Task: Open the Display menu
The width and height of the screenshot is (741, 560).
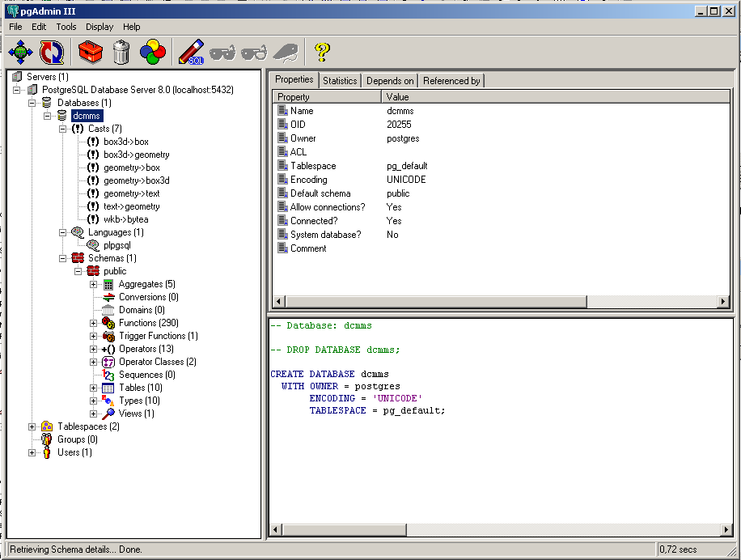Action: [100, 27]
